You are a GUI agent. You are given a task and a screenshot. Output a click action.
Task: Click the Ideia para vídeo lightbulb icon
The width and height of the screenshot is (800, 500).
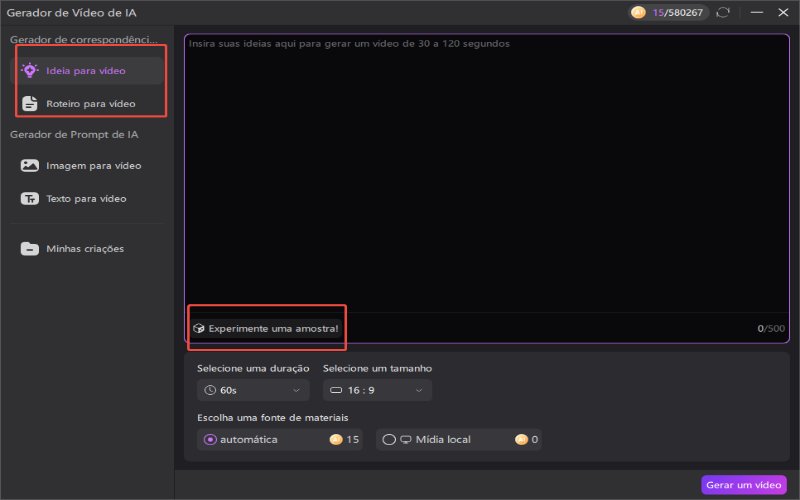point(29,71)
